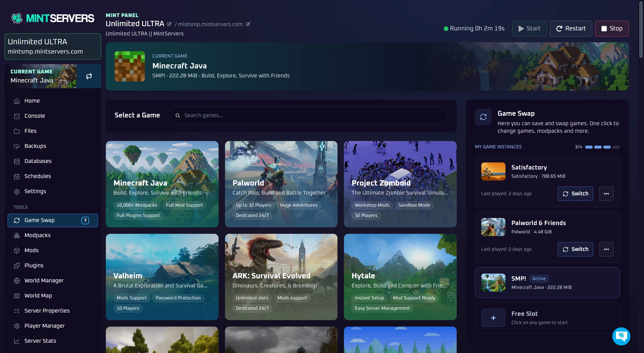Click the Unlimited ULTRA server selector card
This screenshot has height=353, width=644.
53,47
